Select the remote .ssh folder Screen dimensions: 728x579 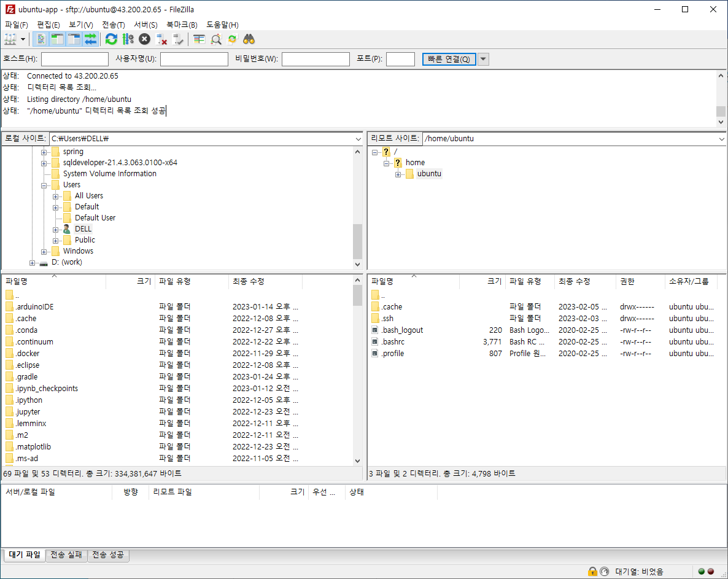(388, 319)
